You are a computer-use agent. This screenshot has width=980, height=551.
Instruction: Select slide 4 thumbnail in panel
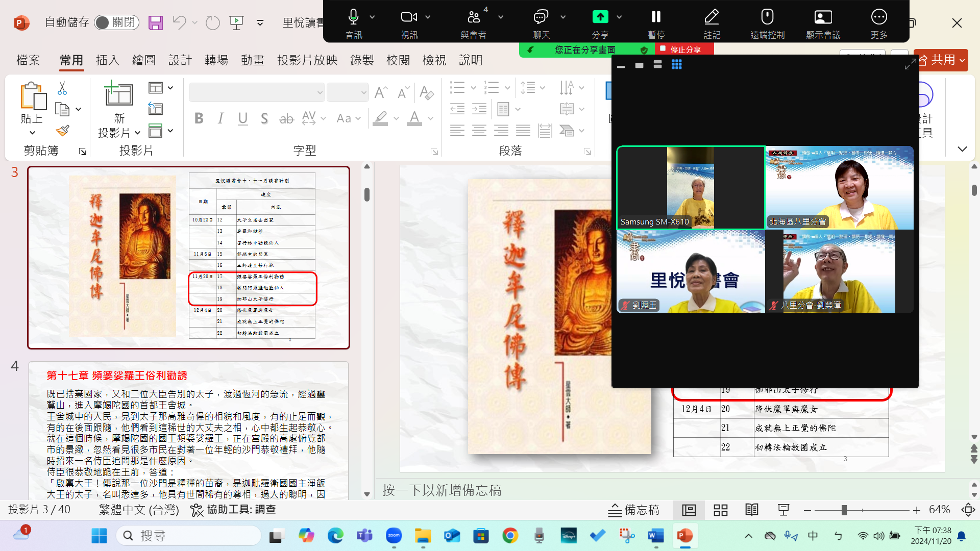pyautogui.click(x=188, y=430)
